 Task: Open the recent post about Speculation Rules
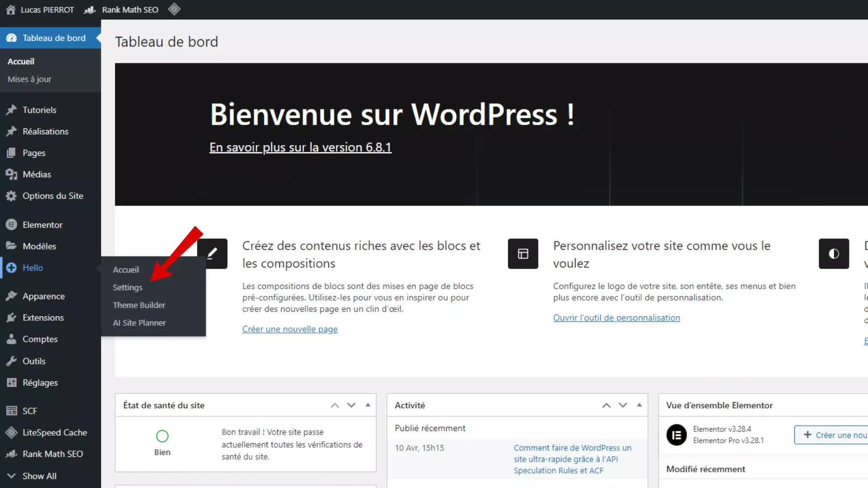[x=572, y=459]
